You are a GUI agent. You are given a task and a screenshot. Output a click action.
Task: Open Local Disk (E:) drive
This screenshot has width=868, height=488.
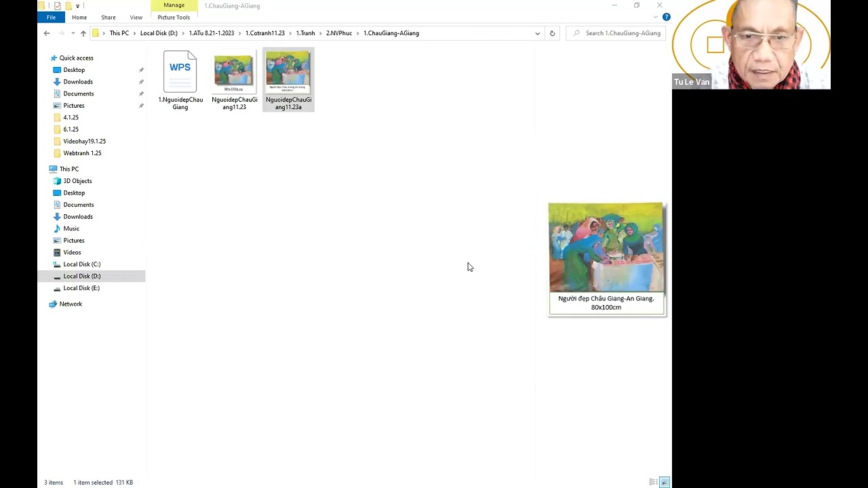[x=81, y=288]
